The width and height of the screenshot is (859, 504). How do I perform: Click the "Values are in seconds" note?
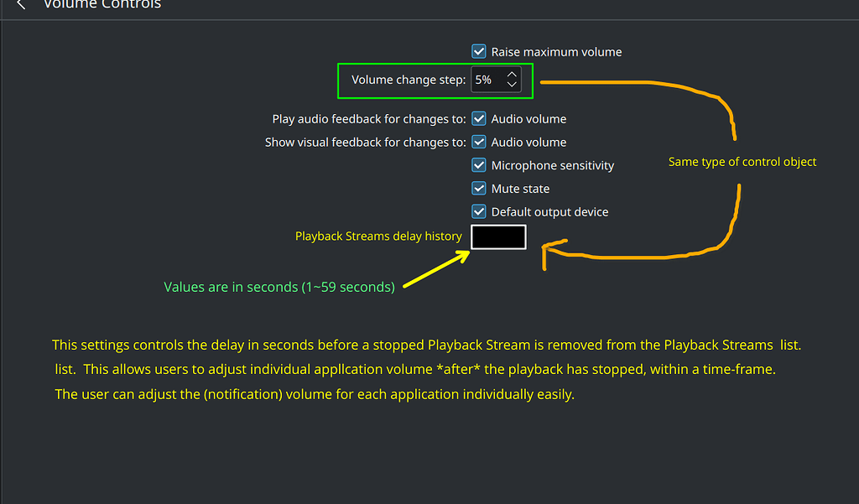click(279, 287)
